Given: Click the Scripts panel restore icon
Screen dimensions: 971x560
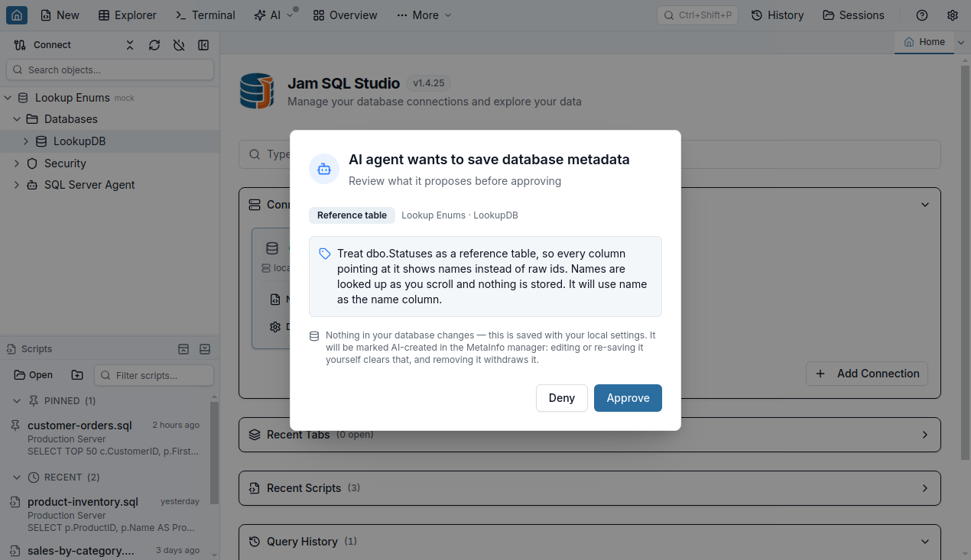Looking at the screenshot, I should pyautogui.click(x=183, y=349).
